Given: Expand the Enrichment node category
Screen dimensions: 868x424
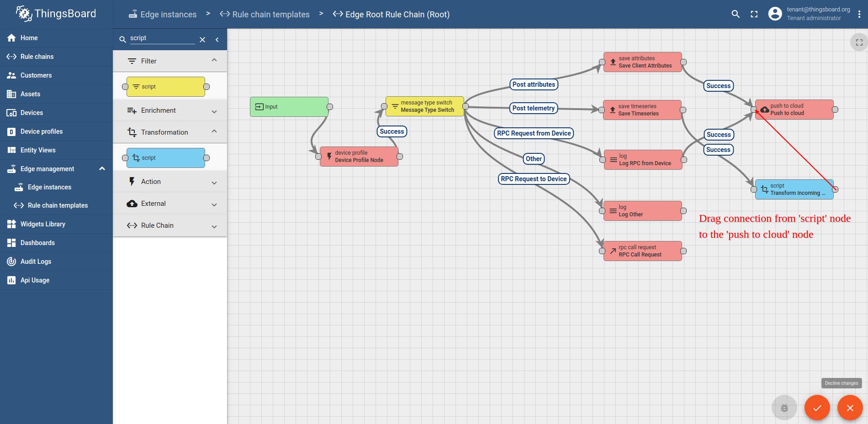Looking at the screenshot, I should (170, 110).
